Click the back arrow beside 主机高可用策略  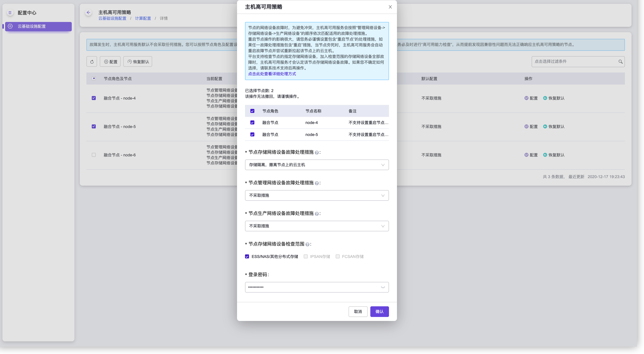click(x=88, y=12)
